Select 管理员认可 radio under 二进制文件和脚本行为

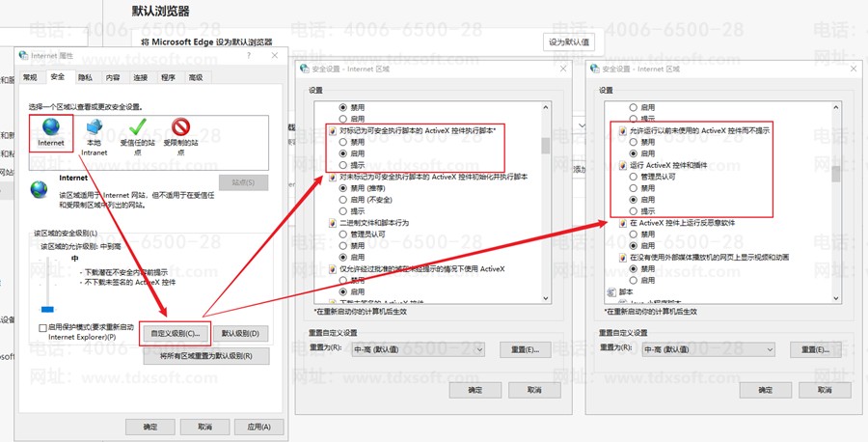click(x=343, y=234)
